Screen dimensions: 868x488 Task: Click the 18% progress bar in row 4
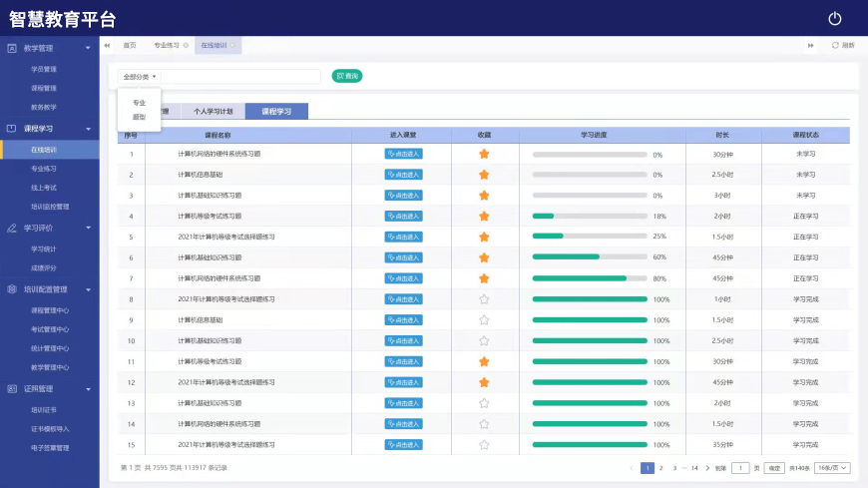[590, 216]
